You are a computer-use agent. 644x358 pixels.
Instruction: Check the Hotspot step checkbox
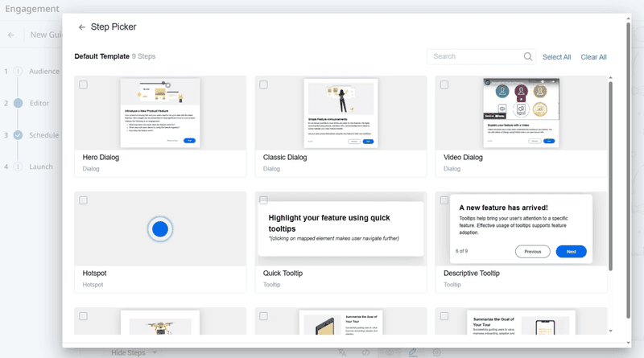tap(84, 200)
